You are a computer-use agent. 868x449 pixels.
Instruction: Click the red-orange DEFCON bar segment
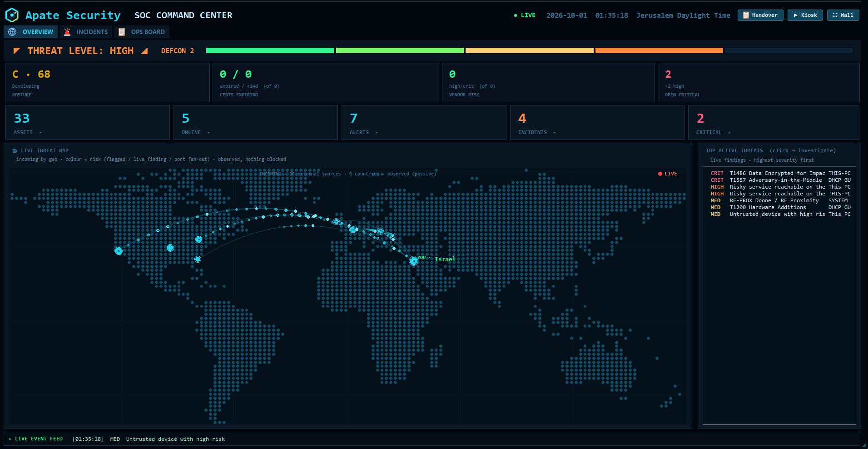click(659, 50)
